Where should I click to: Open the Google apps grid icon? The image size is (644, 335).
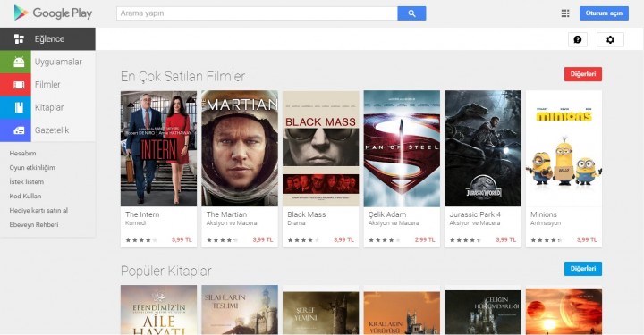pyautogui.click(x=565, y=13)
